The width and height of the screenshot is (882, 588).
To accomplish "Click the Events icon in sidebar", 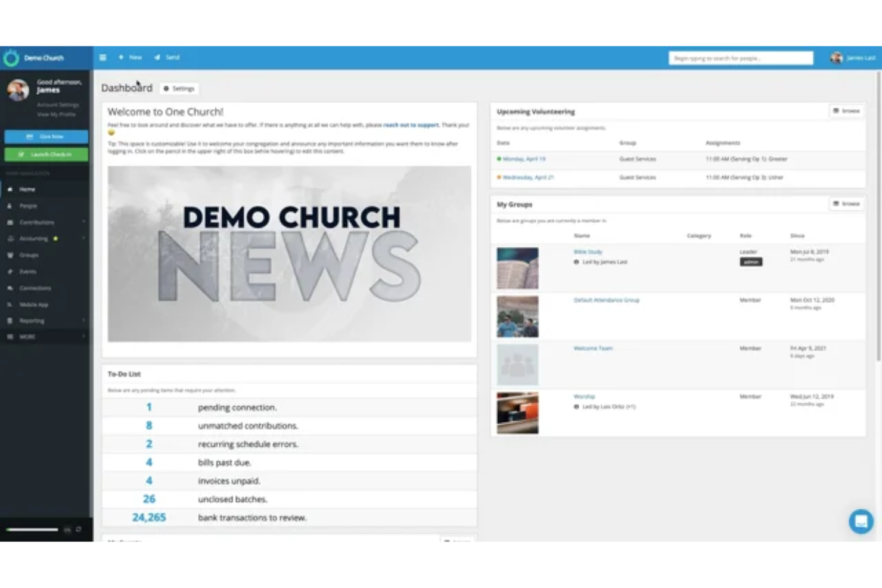I will pos(10,272).
